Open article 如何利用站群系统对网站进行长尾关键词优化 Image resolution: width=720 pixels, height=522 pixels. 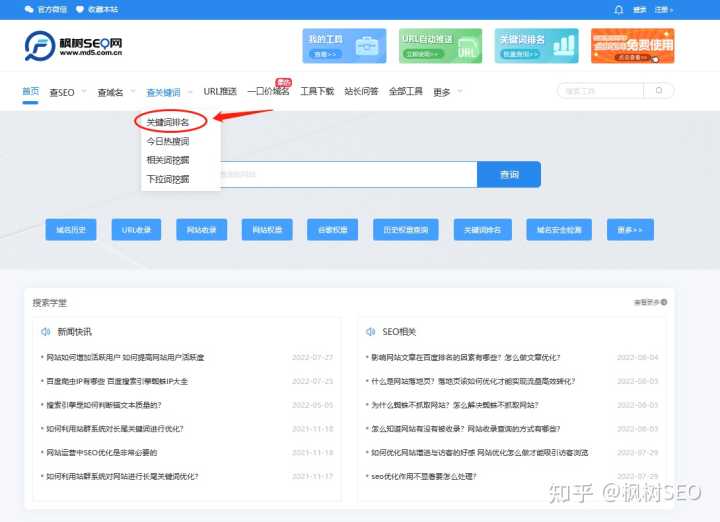pyautogui.click(x=122, y=477)
